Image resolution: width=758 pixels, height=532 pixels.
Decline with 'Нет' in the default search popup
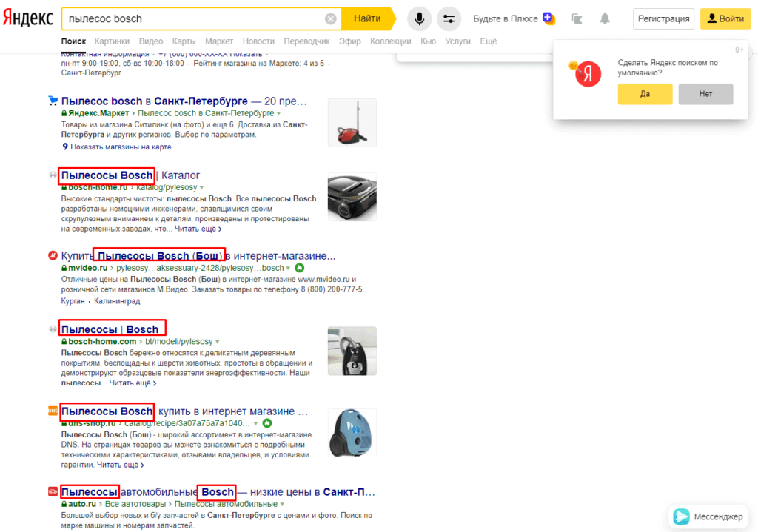click(x=705, y=94)
